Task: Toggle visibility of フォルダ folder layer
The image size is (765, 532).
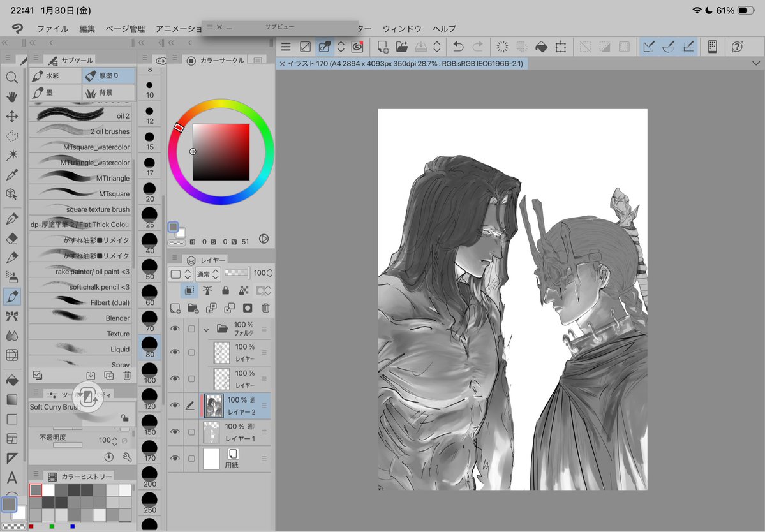Action: 175,329
